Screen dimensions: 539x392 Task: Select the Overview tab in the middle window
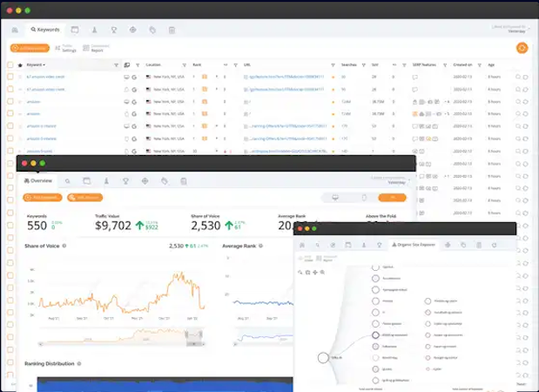[x=37, y=181]
